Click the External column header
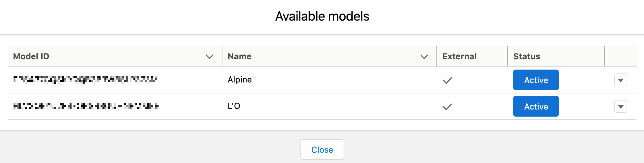This screenshot has width=644, height=163. click(459, 56)
